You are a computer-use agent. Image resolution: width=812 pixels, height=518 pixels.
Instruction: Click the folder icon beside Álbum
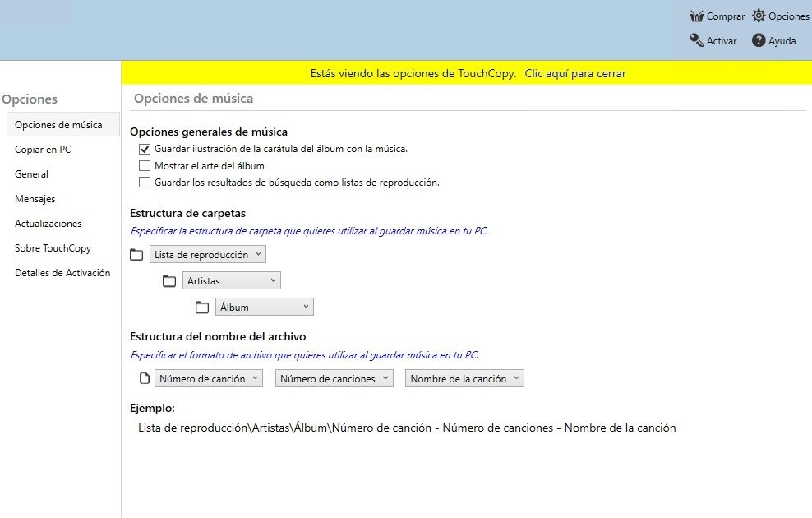pos(202,308)
